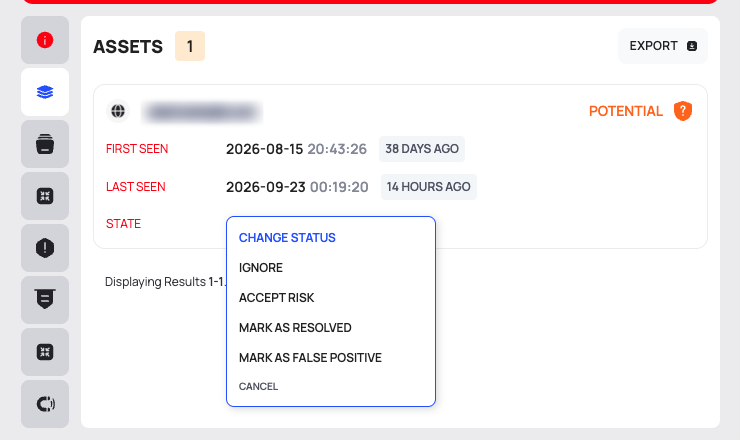Cancel the change status popup
The height and width of the screenshot is (440, 740).
[258, 387]
